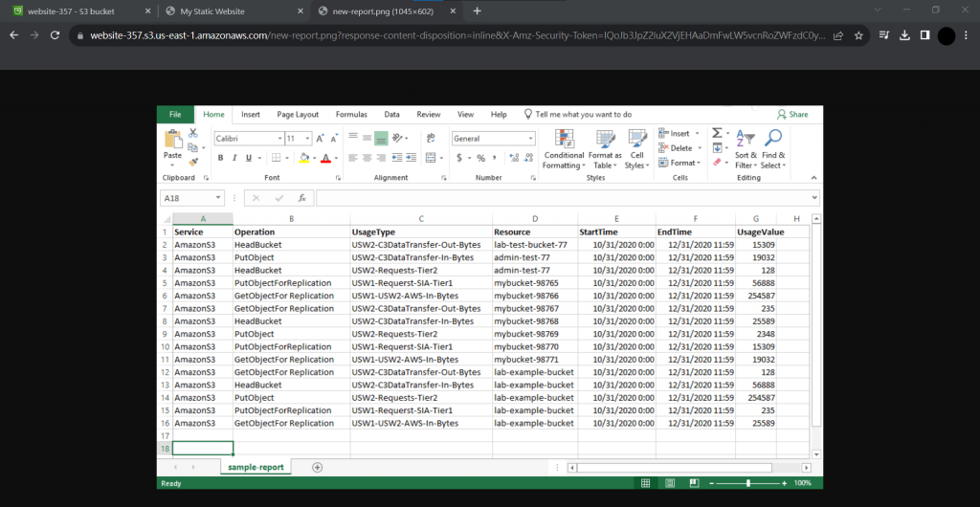
Task: Switch to Page Layout view in status bar
Action: point(670,483)
